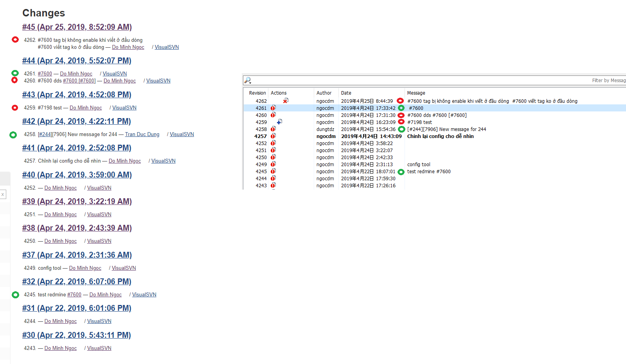626x364 pixels.
Task: Click the modified action icon for revision 4245
Action: (273, 171)
